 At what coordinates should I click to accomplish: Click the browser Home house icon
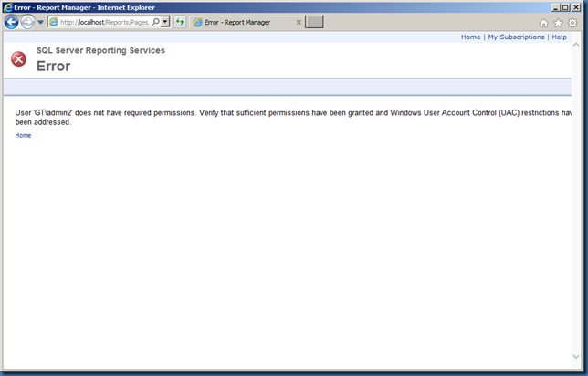[544, 23]
